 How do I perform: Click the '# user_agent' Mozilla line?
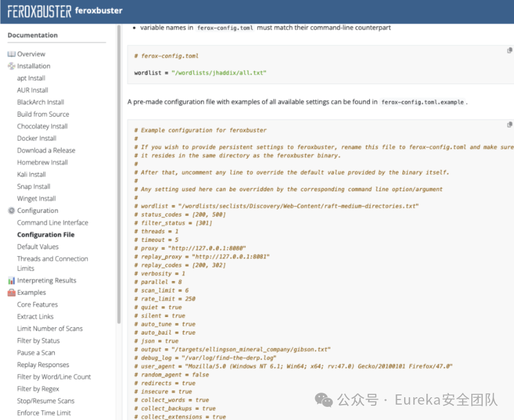click(x=293, y=367)
